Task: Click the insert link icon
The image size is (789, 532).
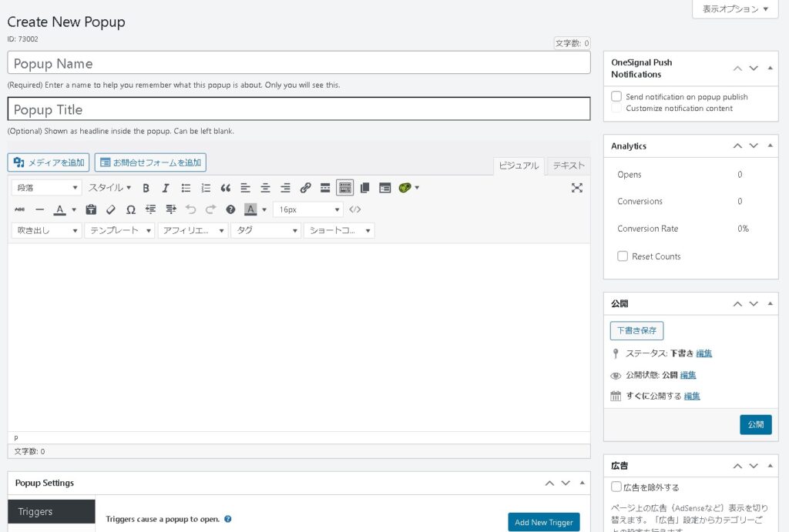Action: (305, 188)
